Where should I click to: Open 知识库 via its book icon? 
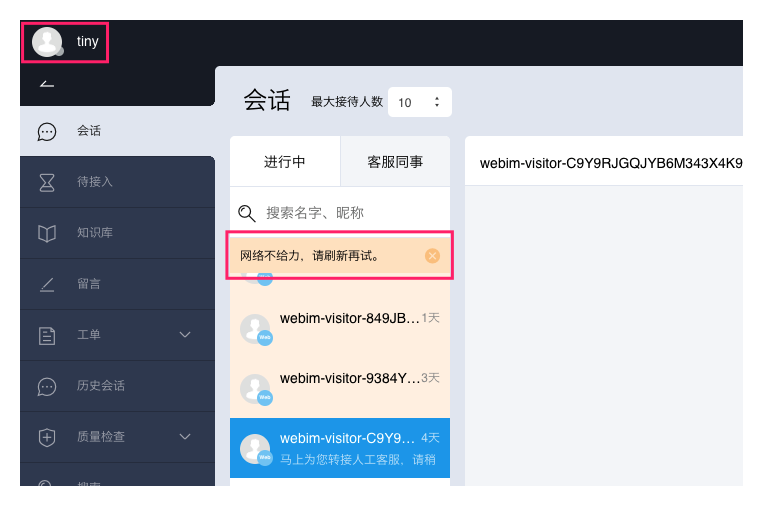coord(47,233)
